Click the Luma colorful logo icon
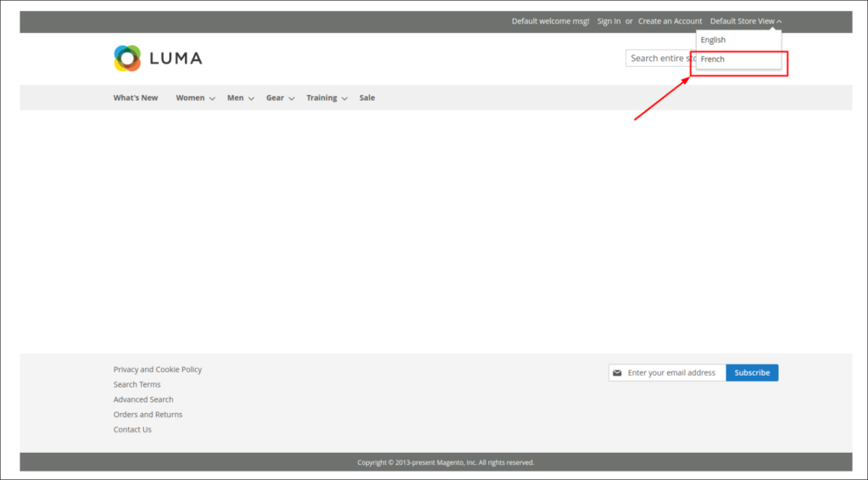Viewport: 868px width, 480px height. 127,59
